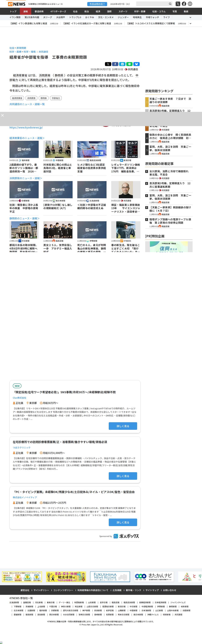Open the 原発問題 breadcrumb link
The width and height of the screenshot is (202, 644).
coord(21,48)
